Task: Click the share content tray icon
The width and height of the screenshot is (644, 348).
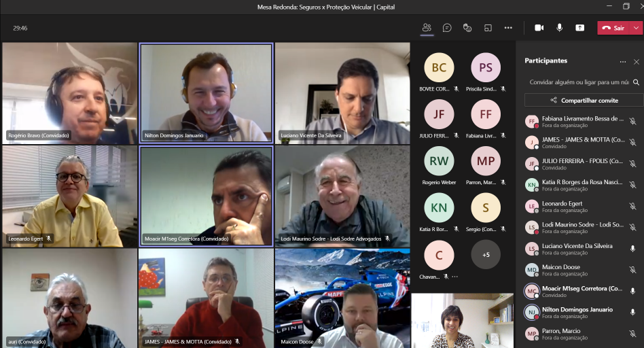Action: pyautogui.click(x=579, y=28)
